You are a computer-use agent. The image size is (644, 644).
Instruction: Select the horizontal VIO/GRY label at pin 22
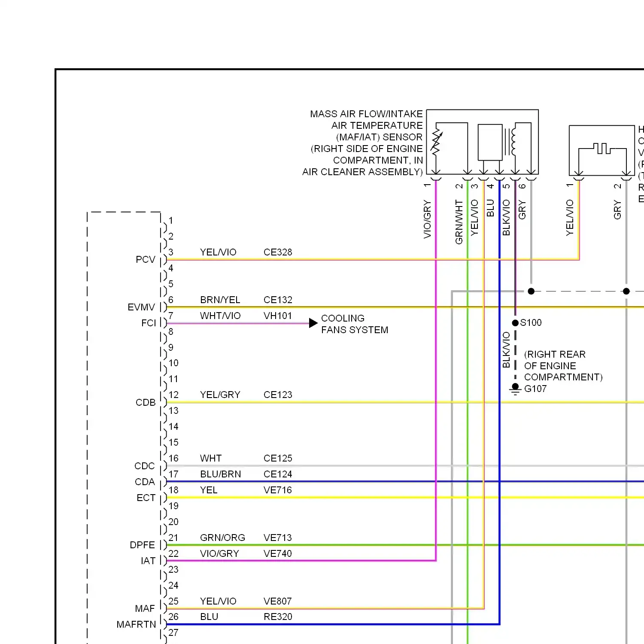tap(219, 553)
